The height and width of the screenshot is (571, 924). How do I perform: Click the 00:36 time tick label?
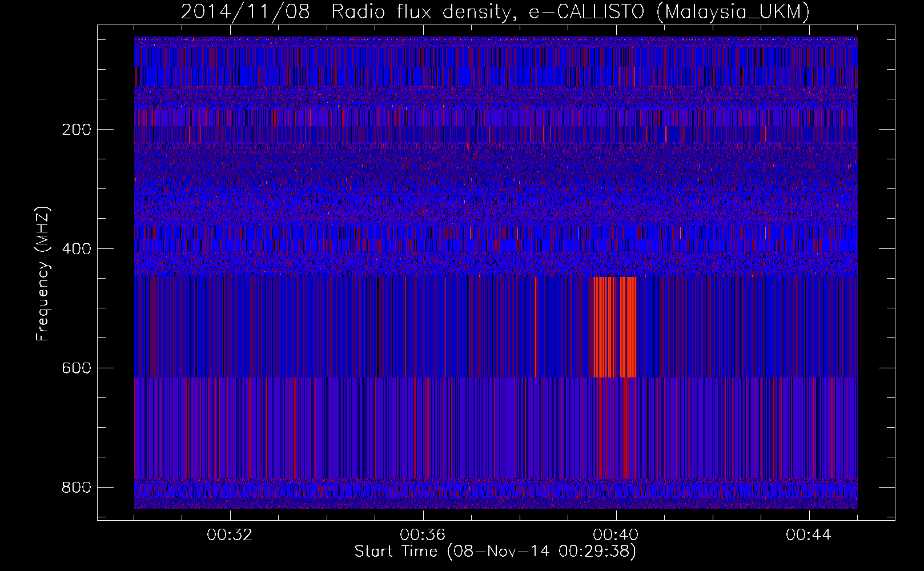click(x=423, y=535)
